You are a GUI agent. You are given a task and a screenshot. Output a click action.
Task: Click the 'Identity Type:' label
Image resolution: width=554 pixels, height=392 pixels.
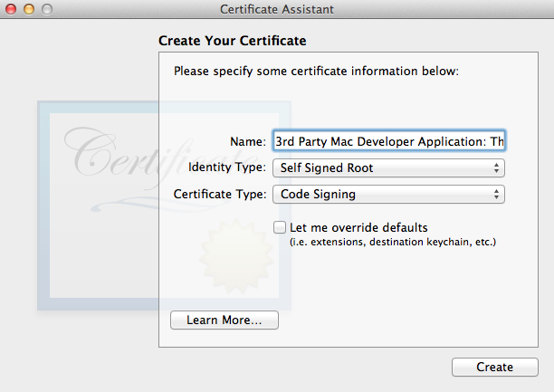click(227, 167)
